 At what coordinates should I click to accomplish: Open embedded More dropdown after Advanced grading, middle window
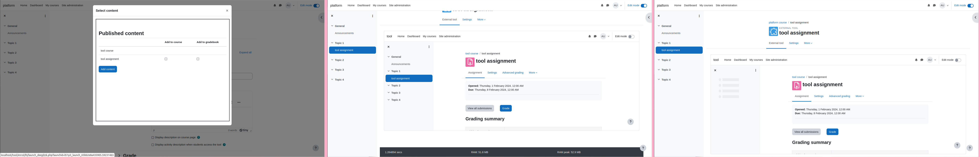533,73
